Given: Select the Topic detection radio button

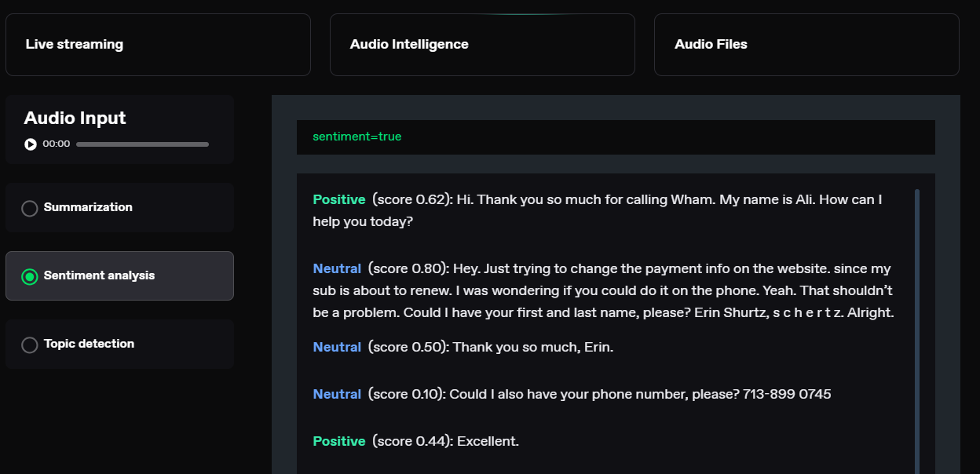Looking at the screenshot, I should 30,345.
